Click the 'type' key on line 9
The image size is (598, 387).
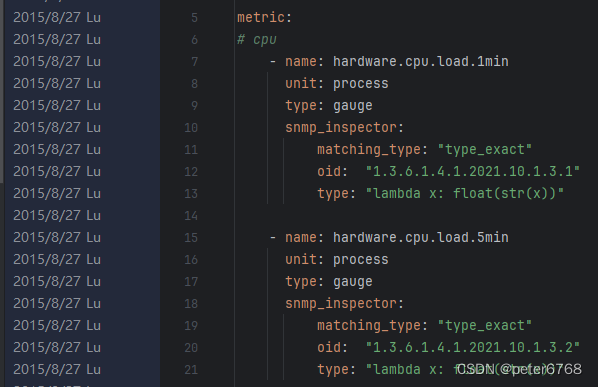coord(301,106)
